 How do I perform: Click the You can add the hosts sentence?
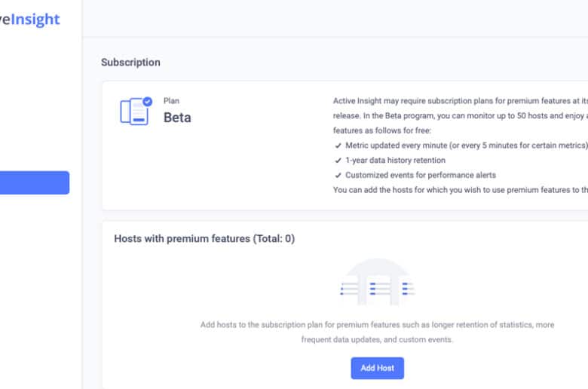point(461,190)
